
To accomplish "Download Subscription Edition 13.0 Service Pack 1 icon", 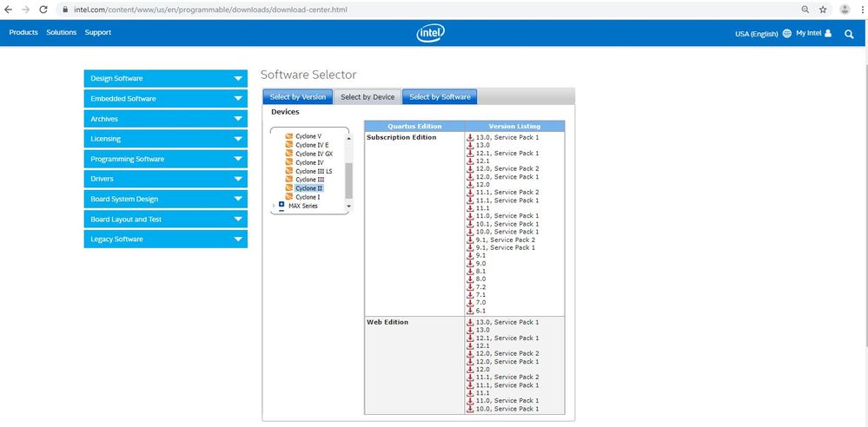I will [x=471, y=137].
